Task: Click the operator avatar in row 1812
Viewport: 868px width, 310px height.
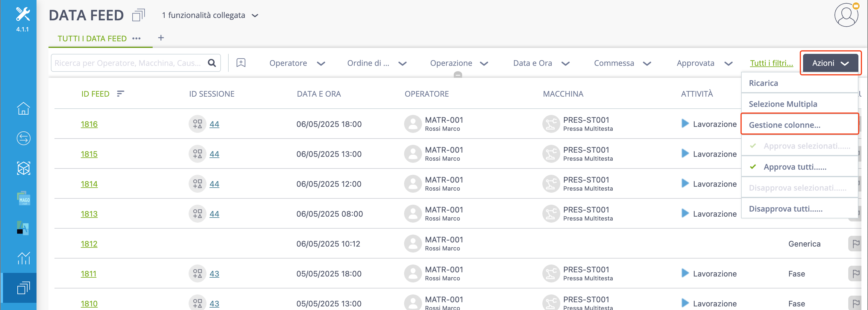Action: pyautogui.click(x=413, y=244)
